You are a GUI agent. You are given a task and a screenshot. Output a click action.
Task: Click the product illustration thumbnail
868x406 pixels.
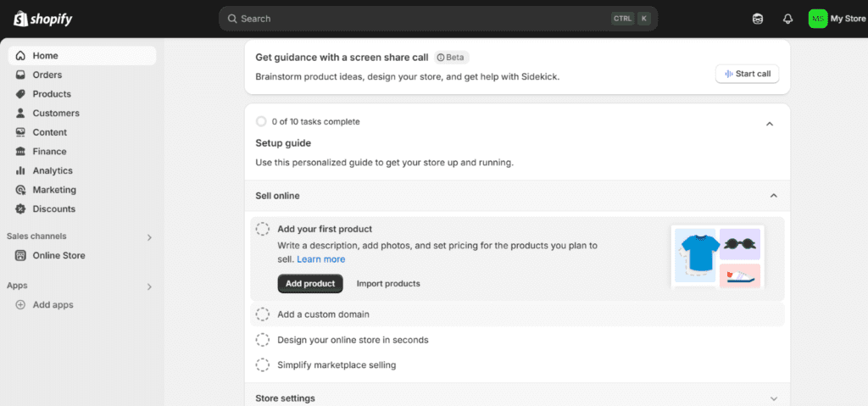click(717, 256)
